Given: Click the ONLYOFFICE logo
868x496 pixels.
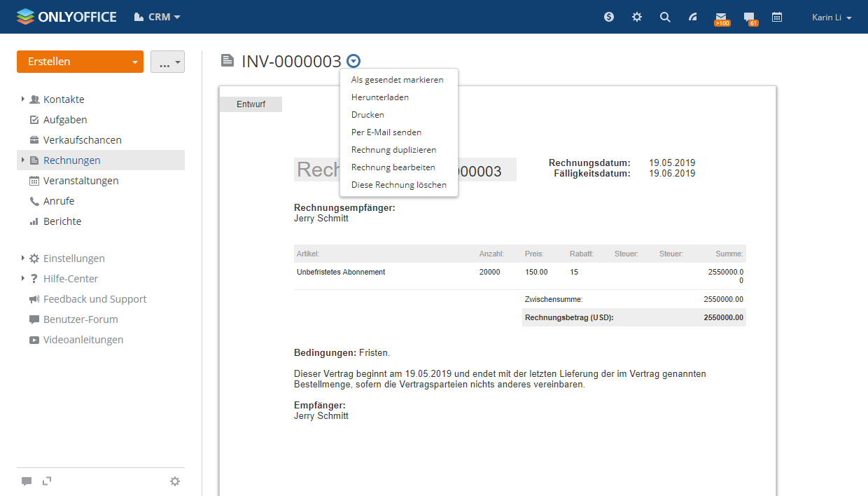Looking at the screenshot, I should (x=66, y=17).
